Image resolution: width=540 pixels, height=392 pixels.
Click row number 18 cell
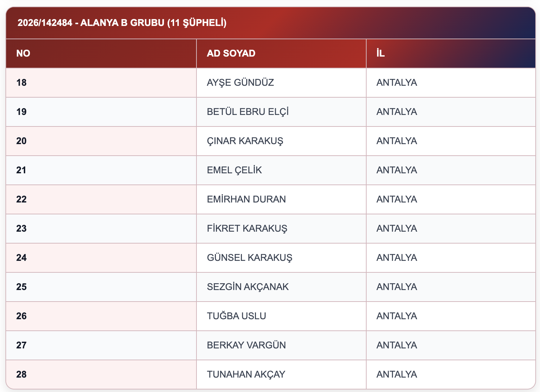[x=101, y=83]
